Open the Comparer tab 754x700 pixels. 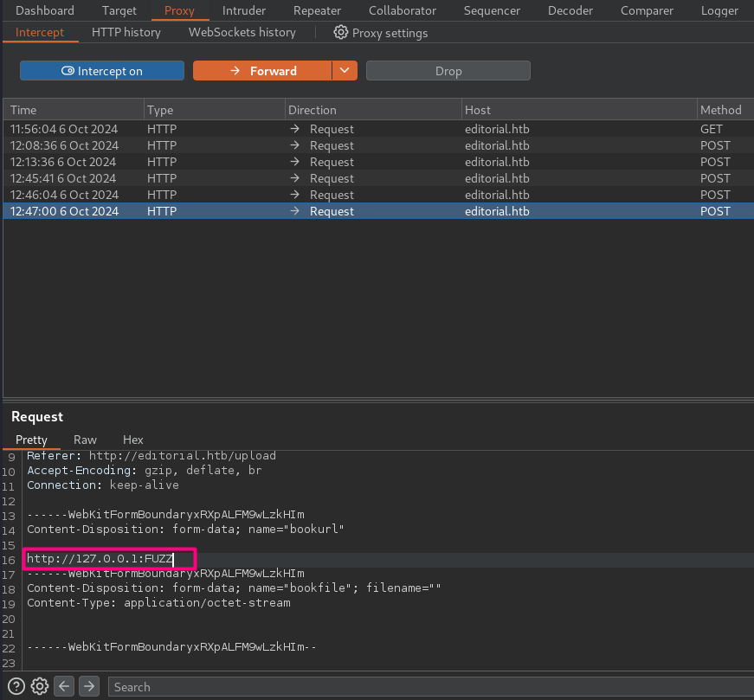pyautogui.click(x=647, y=10)
